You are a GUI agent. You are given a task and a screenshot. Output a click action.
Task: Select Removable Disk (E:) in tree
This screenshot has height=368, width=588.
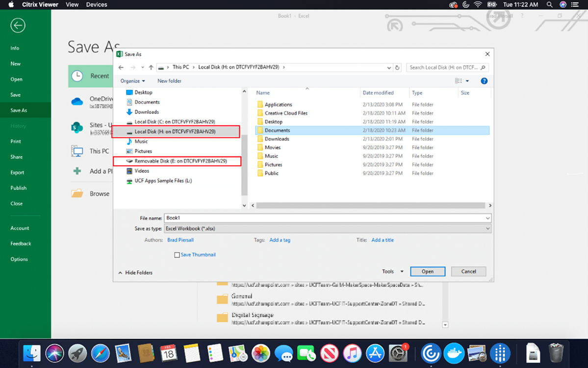point(177,161)
